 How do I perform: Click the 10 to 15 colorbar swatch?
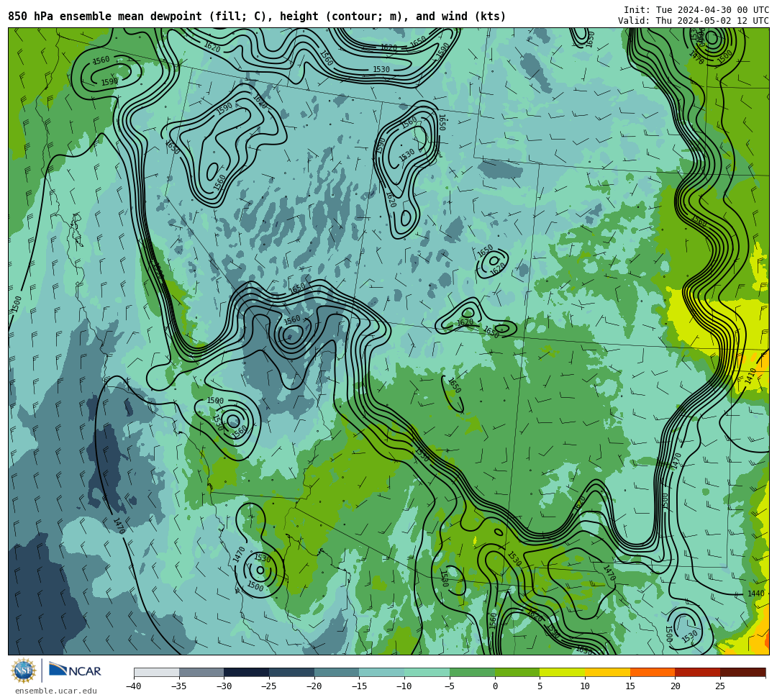tap(607, 672)
